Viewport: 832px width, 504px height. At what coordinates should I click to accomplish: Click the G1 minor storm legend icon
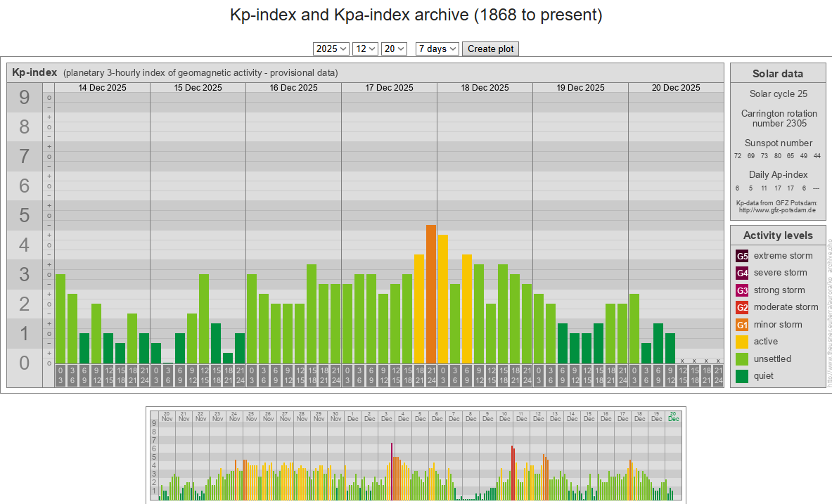[742, 325]
